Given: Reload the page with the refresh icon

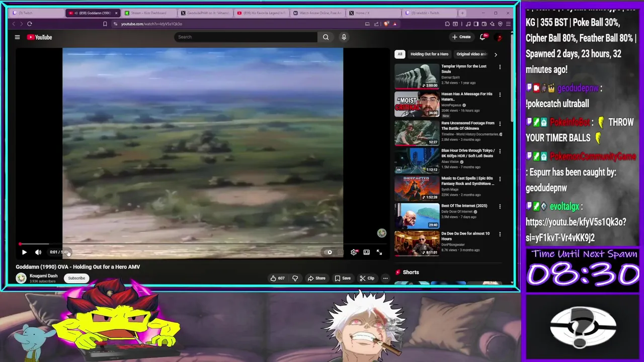Looking at the screenshot, I should tap(30, 24).
